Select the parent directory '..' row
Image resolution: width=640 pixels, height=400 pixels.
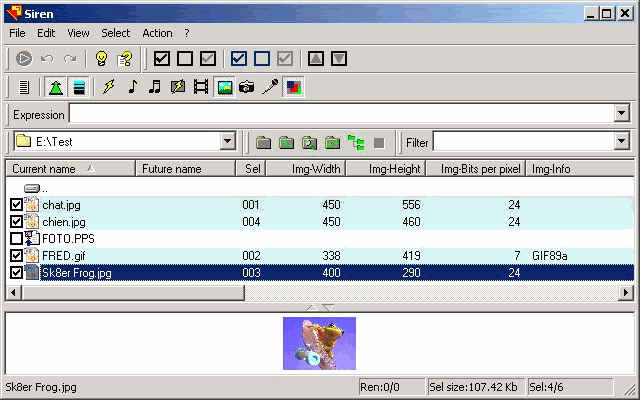click(320, 188)
